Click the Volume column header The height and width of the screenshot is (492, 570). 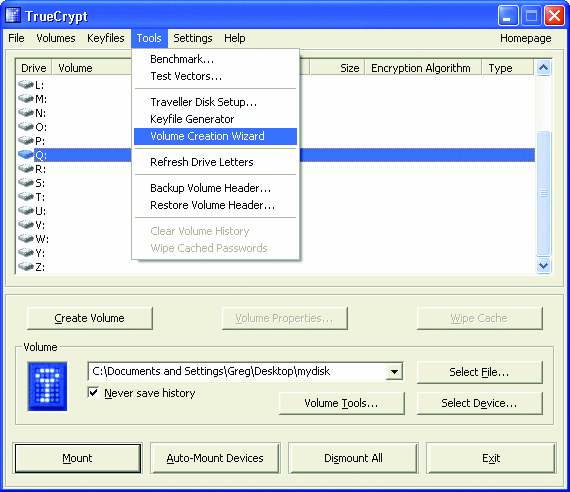(x=92, y=68)
